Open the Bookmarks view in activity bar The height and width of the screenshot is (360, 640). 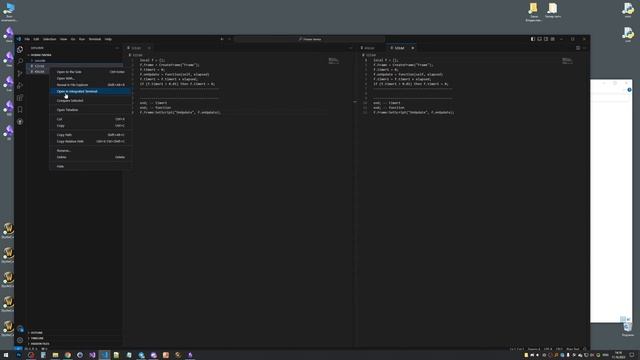coord(20,109)
